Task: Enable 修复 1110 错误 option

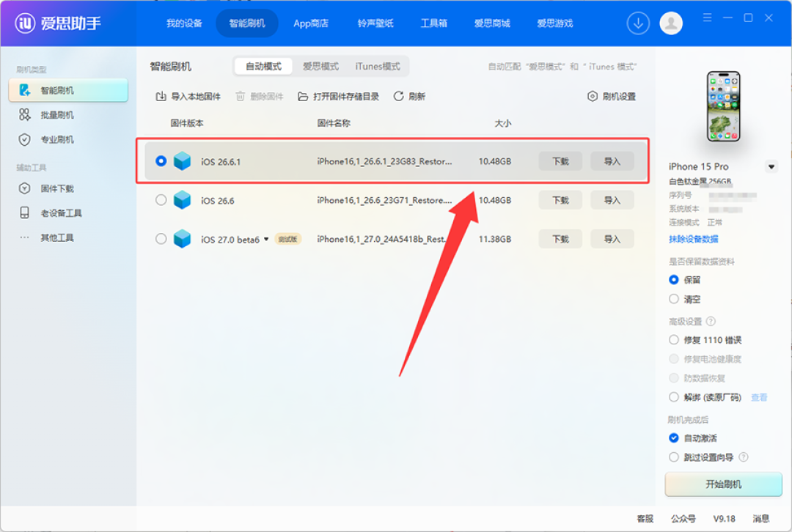Action: pos(674,340)
